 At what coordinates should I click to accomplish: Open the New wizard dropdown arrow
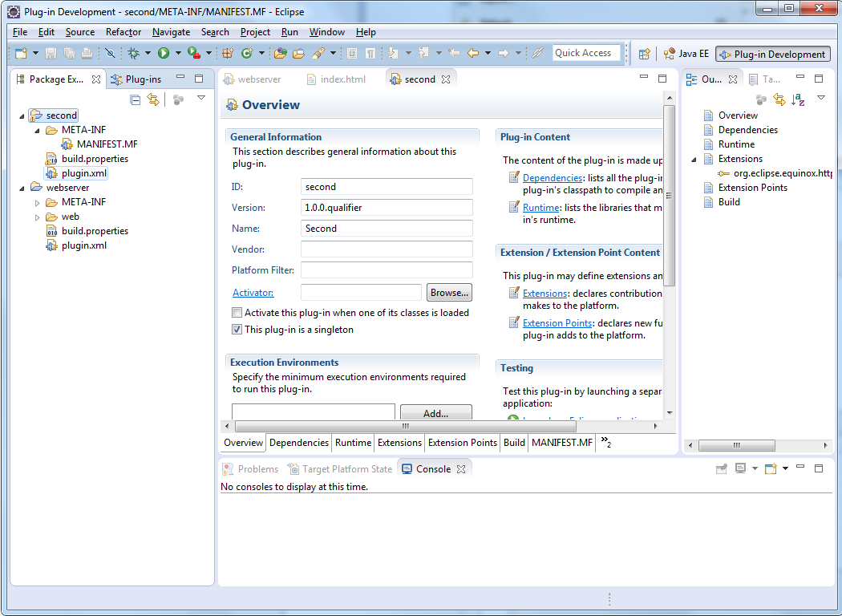[x=35, y=53]
